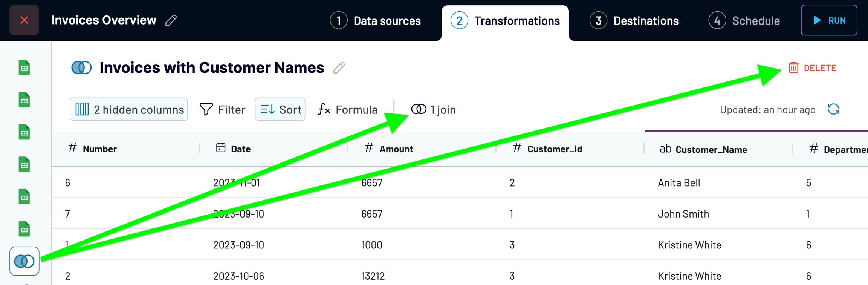Viewport: 868px width, 285px height.
Task: Show the 2 hidden columns menu
Action: [129, 109]
